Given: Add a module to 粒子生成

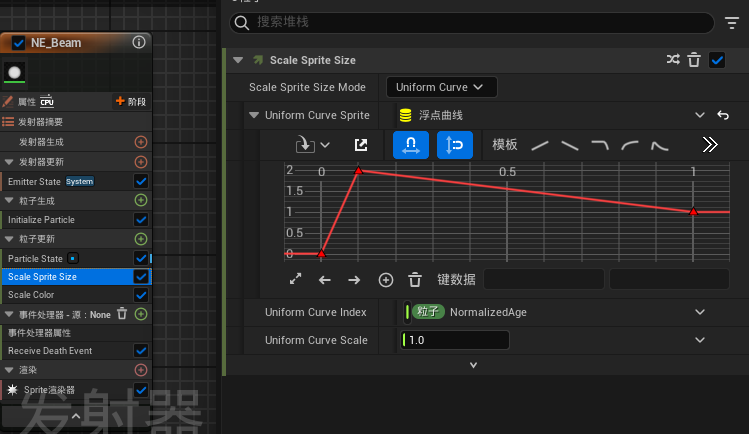Looking at the screenshot, I should (x=141, y=200).
